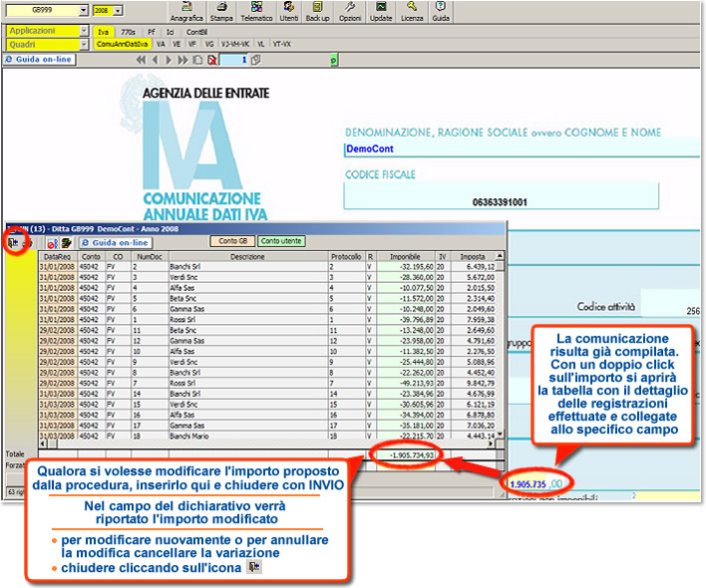Expand the GB999 company dropdown
This screenshot has height=588, width=706.
85,10
